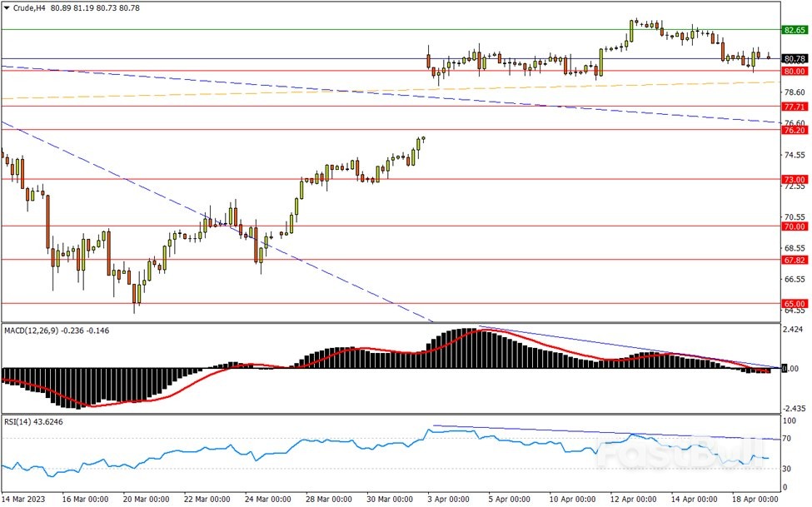
Task: Click the triangle arrow beside Crude,H4 title
Action: pos(7,8)
